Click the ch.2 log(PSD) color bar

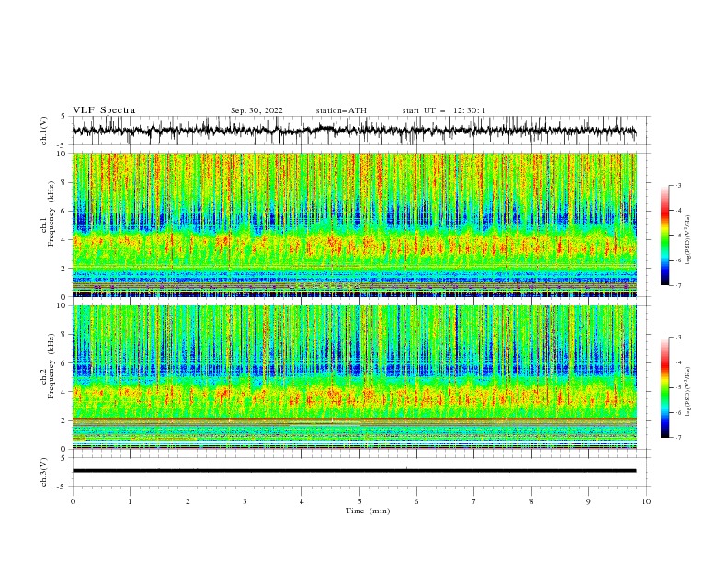(665, 387)
